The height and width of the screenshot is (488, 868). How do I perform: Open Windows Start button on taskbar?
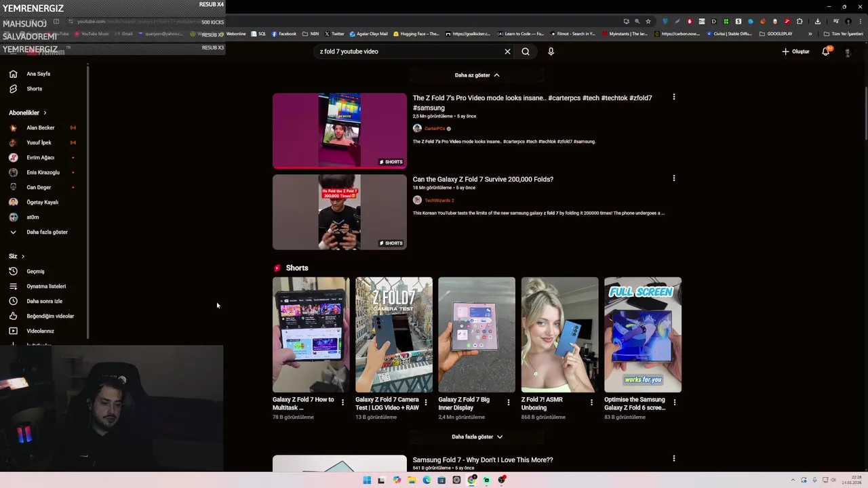pos(367,480)
